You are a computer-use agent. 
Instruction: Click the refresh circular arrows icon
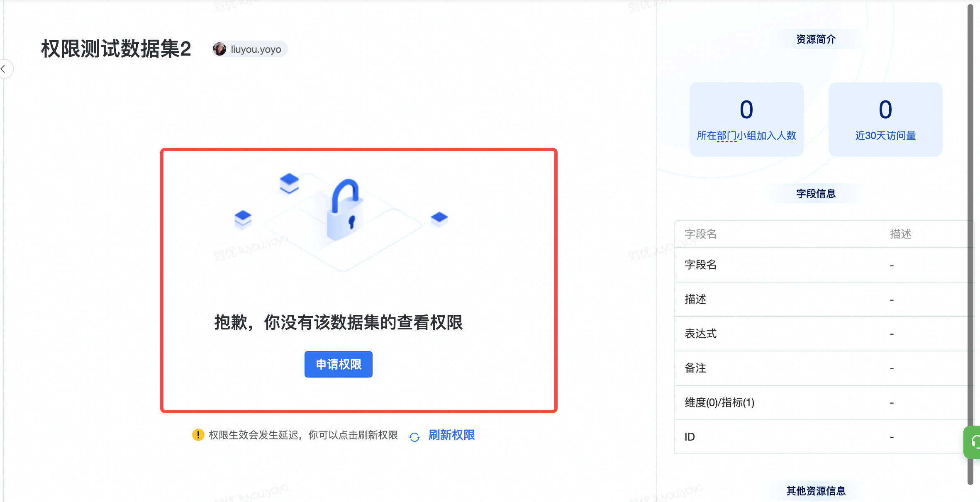point(414,436)
